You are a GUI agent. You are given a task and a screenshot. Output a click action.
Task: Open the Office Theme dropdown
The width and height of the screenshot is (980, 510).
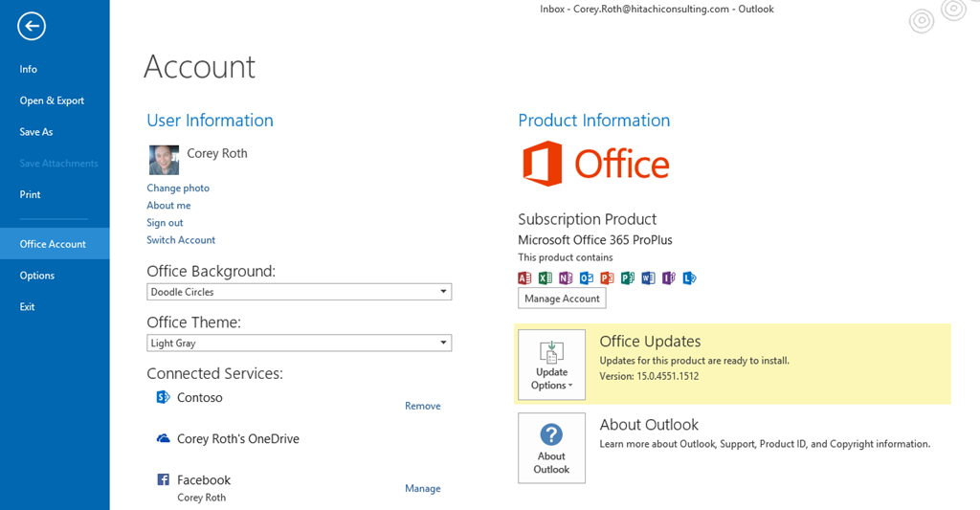[299, 344]
